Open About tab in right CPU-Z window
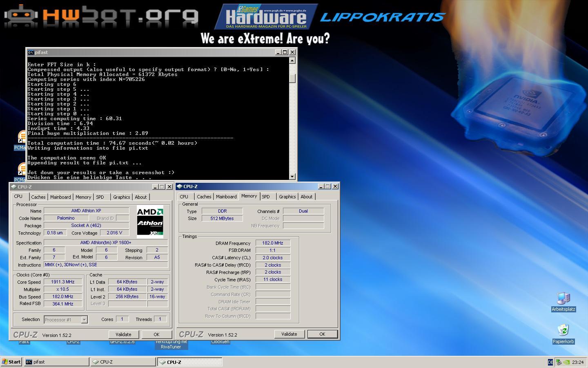The width and height of the screenshot is (588, 368). (307, 197)
